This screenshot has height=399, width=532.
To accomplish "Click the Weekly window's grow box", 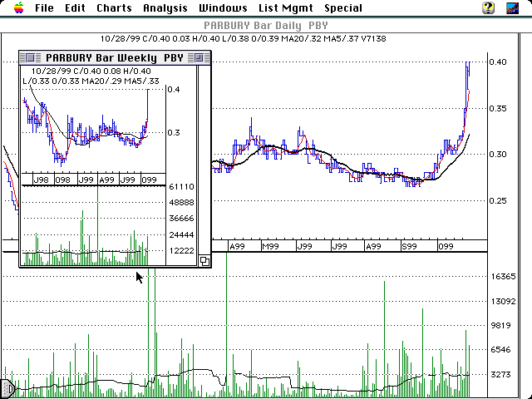I will coord(204,261).
